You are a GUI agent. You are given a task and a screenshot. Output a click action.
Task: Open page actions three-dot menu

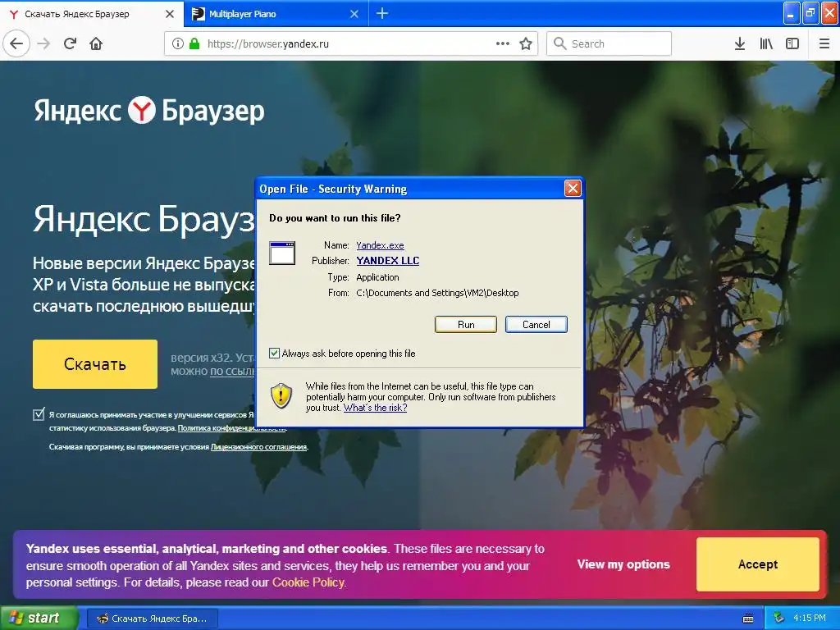[503, 43]
